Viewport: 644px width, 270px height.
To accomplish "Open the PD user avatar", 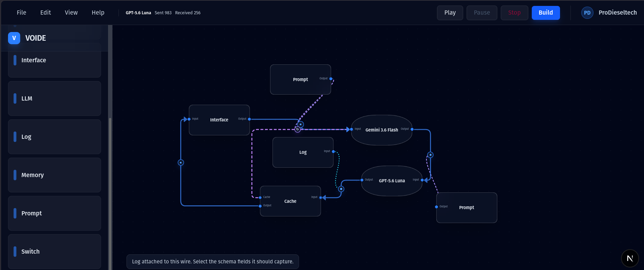I will tap(587, 13).
